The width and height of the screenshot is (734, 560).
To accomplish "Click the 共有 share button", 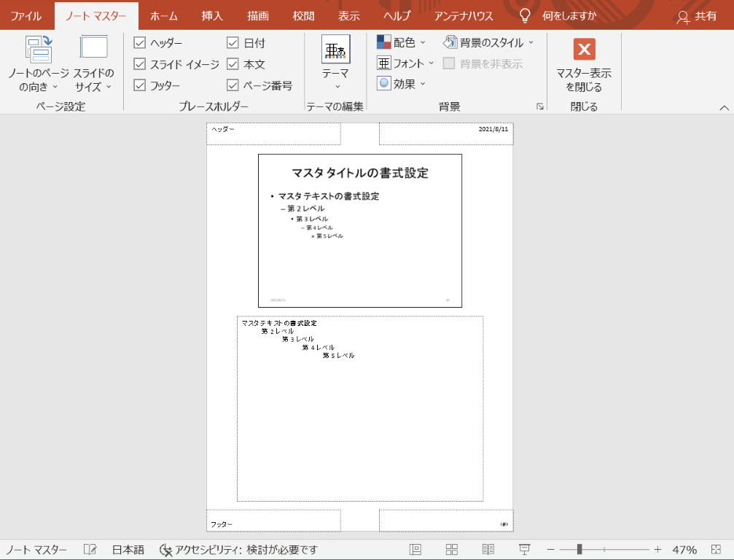I will click(697, 15).
